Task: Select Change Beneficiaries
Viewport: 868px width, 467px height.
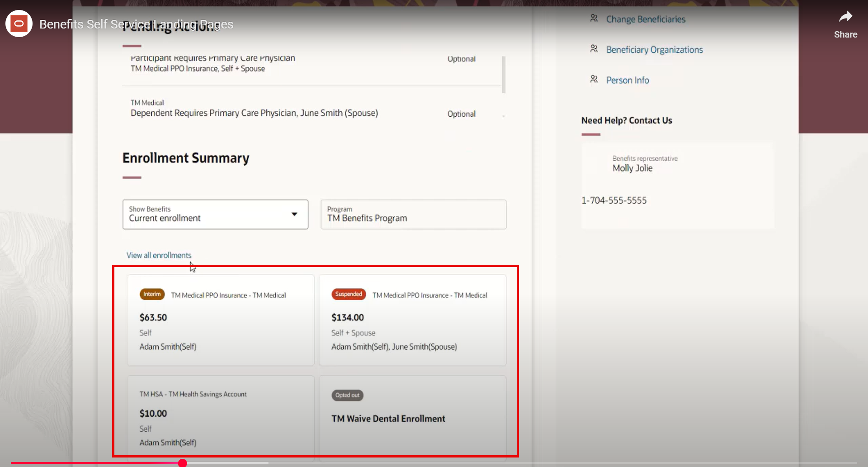Action: pos(645,19)
